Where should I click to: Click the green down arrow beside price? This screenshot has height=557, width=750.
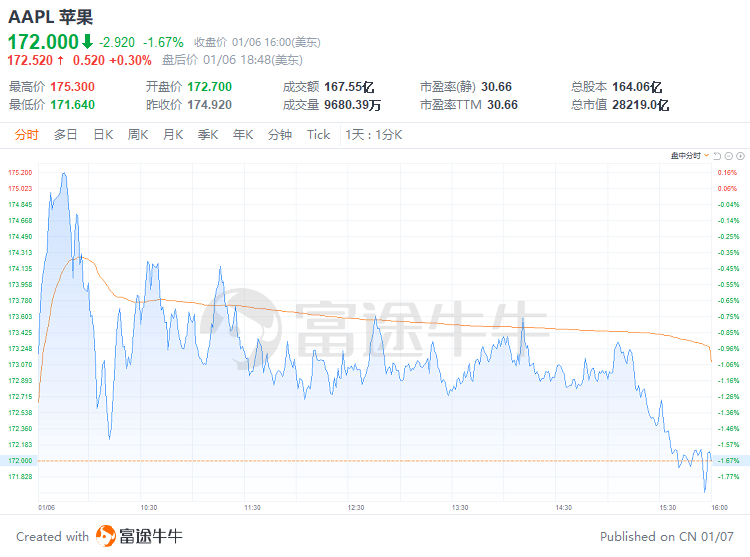pyautogui.click(x=87, y=42)
